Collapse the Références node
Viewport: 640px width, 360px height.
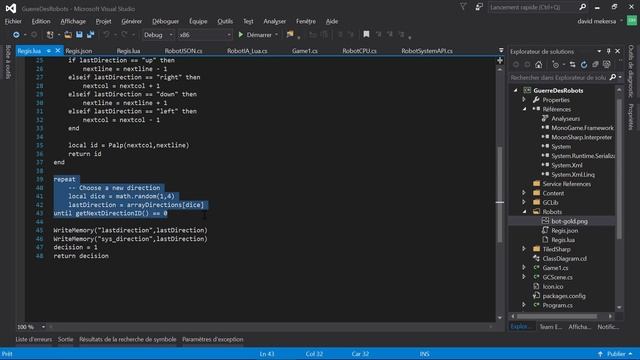point(524,109)
